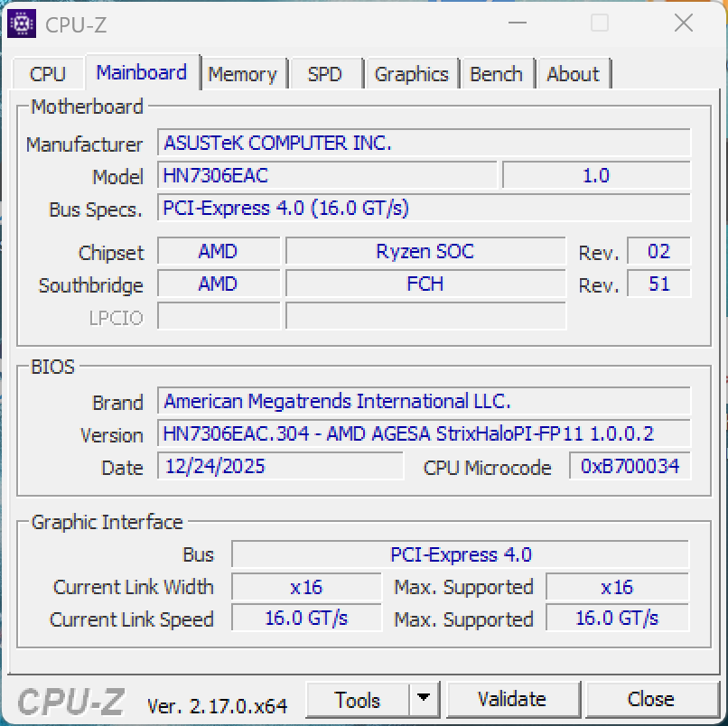Screen dimensions: 728x726
Task: Open the Memory tab
Action: tap(242, 74)
